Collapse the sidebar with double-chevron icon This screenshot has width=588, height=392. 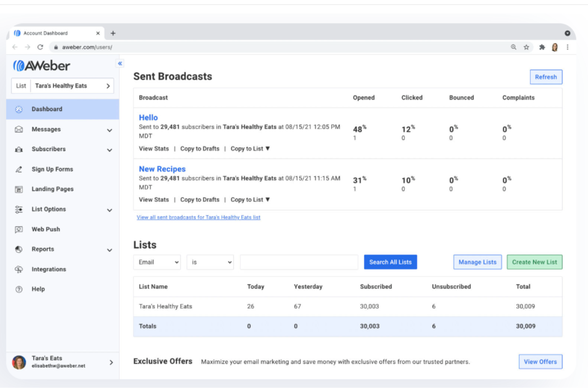(x=120, y=64)
